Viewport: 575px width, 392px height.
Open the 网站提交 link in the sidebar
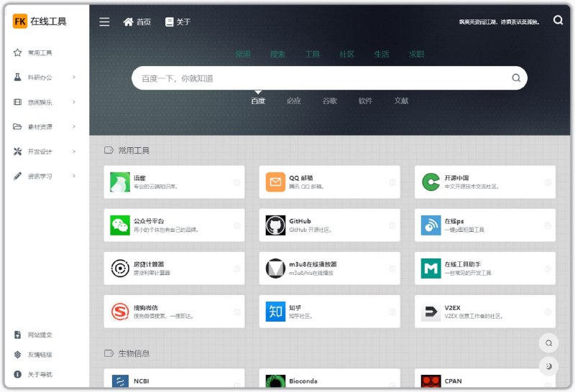pos(40,335)
